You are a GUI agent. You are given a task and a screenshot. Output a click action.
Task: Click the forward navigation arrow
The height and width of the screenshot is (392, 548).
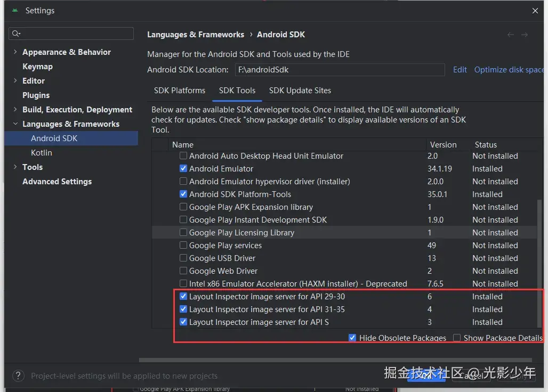(524, 35)
